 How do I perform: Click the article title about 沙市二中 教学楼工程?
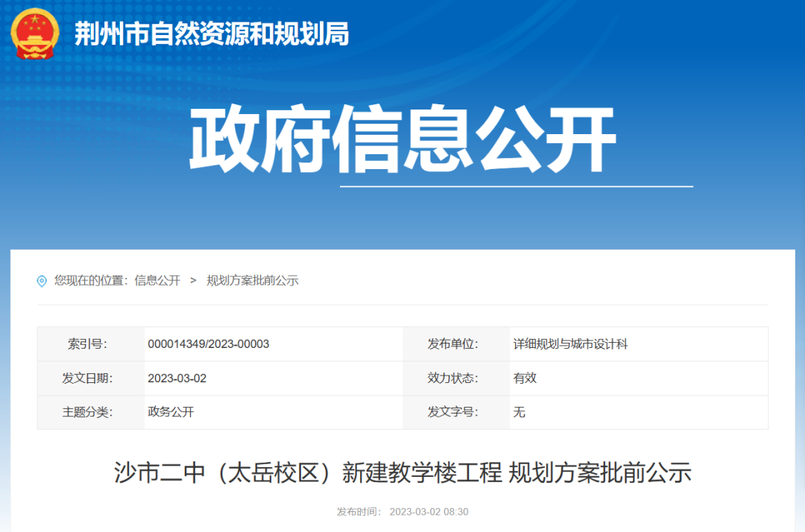402,474
